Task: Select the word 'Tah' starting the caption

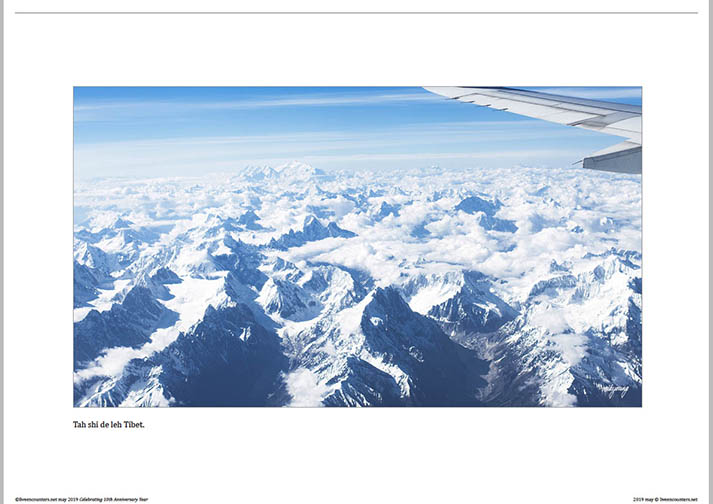Action: coord(80,425)
